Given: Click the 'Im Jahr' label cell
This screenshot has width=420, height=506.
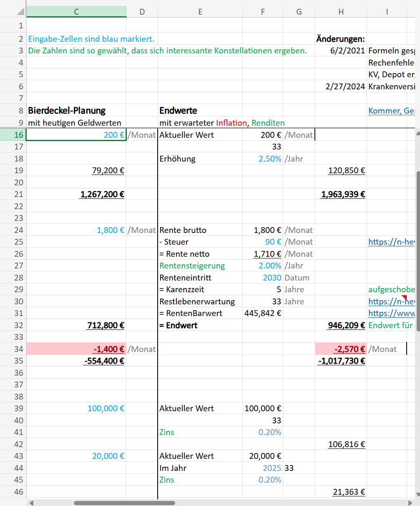Looking at the screenshot, I should pyautogui.click(x=200, y=468).
